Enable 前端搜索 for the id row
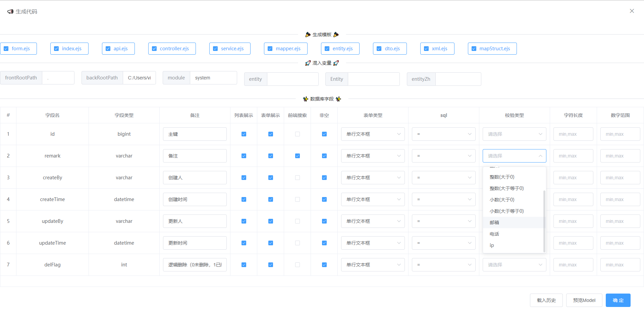Image resolution: width=644 pixels, height=314 pixels. point(298,134)
